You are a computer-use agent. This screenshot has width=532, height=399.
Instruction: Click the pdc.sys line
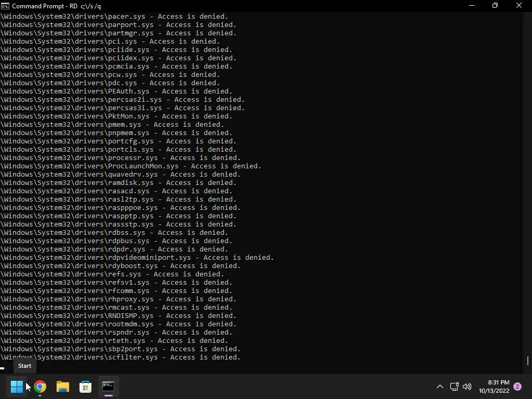pos(110,83)
